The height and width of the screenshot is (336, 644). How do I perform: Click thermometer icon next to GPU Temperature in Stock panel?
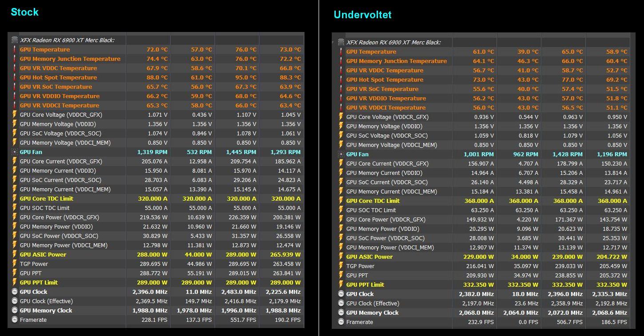point(15,49)
